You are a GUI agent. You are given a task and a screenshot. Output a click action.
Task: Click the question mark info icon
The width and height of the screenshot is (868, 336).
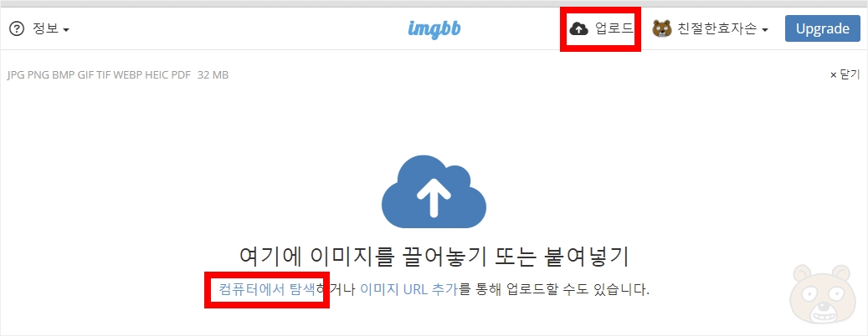18,28
